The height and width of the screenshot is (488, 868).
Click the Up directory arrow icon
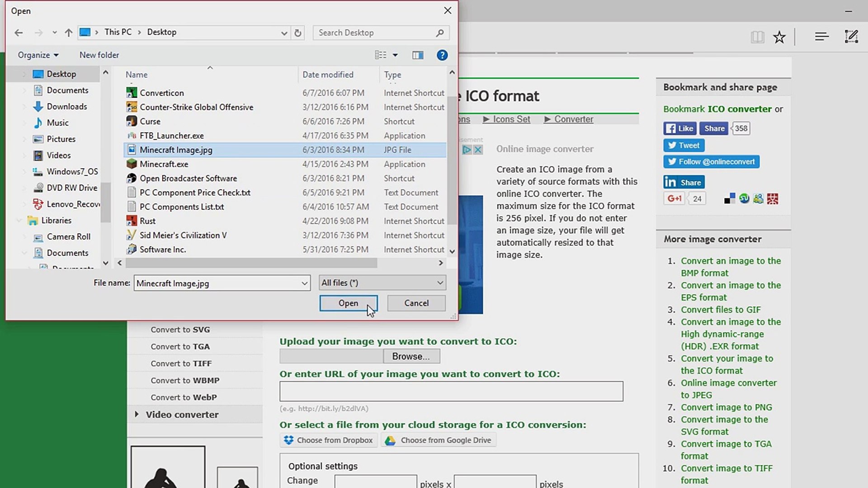[68, 33]
